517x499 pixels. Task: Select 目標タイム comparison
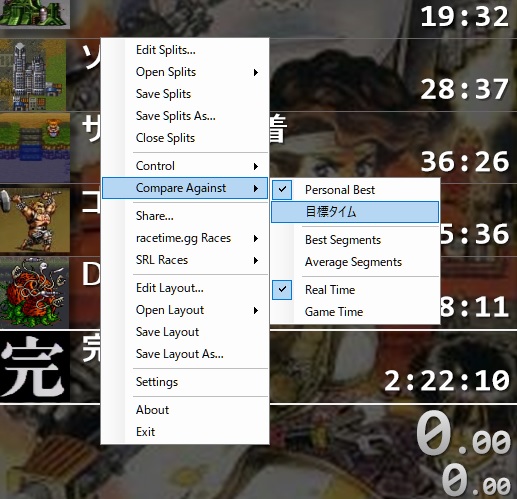(x=355, y=212)
